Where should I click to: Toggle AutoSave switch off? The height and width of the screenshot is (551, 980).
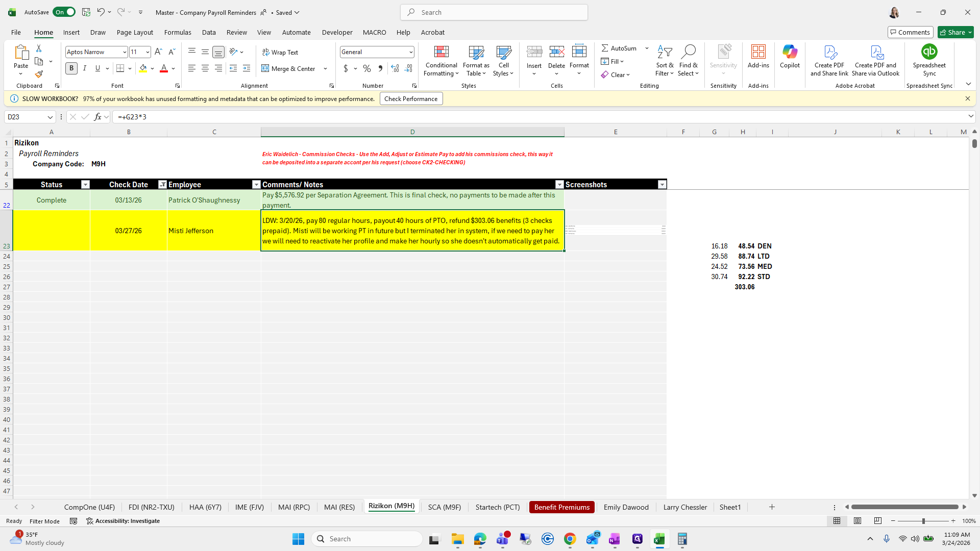(x=64, y=12)
